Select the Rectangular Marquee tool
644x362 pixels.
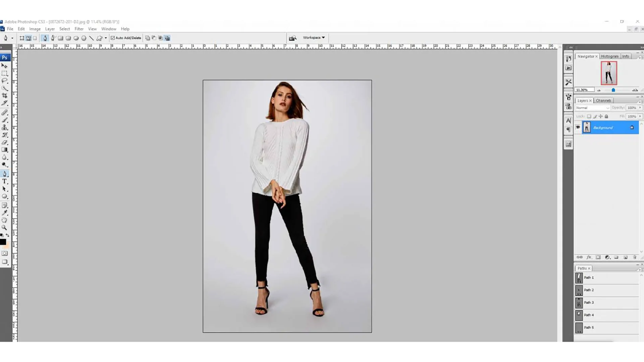pos(4,73)
